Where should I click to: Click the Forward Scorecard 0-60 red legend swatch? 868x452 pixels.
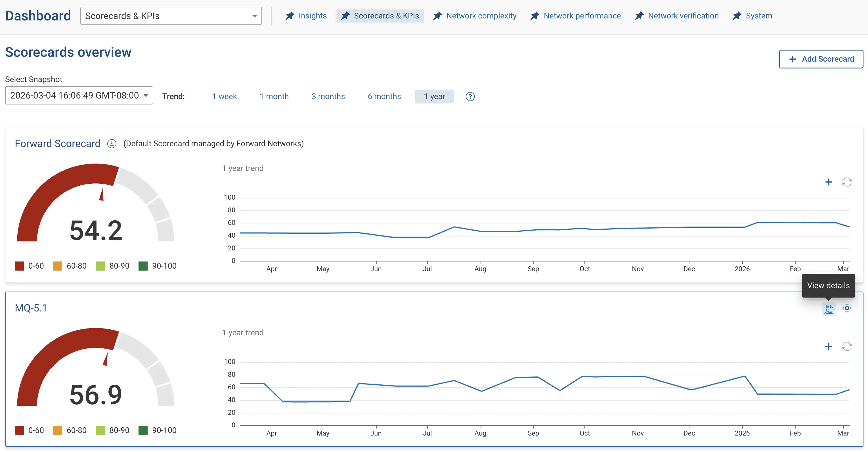(x=19, y=266)
